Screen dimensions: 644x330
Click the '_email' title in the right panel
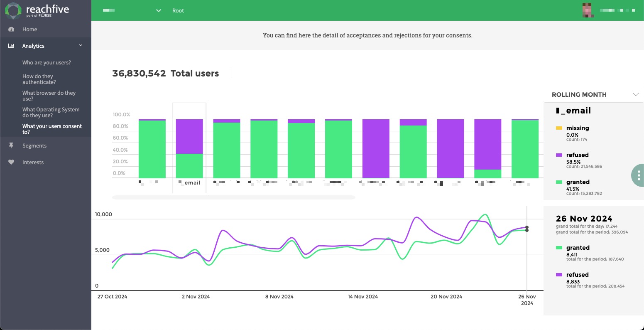[573, 111]
